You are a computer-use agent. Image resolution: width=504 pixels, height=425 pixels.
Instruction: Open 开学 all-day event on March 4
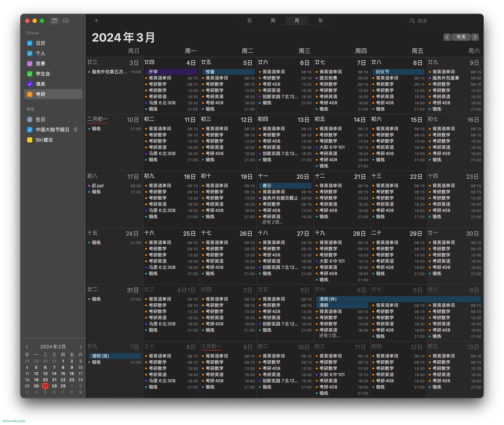click(x=171, y=72)
